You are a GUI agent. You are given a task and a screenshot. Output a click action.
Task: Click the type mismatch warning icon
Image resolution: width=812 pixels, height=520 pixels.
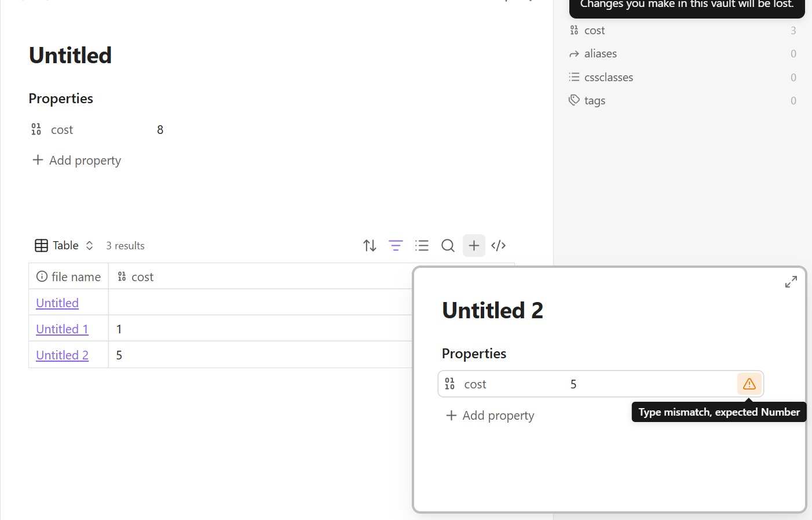coord(749,384)
